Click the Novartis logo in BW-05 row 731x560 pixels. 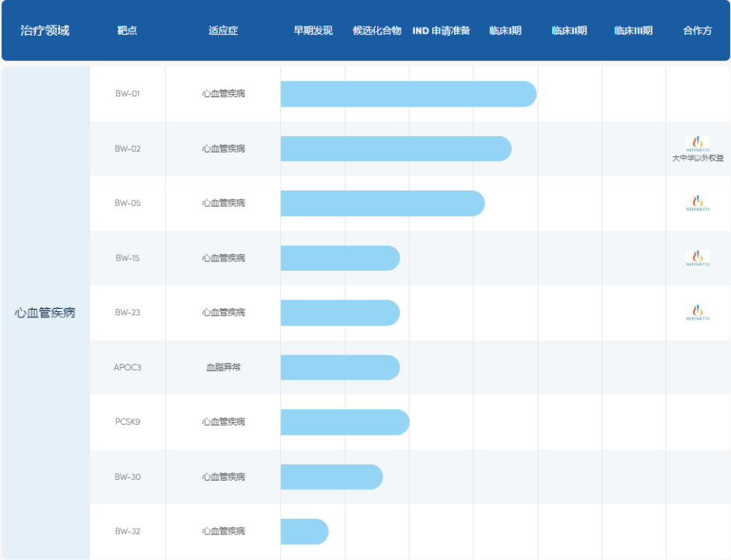pos(698,203)
